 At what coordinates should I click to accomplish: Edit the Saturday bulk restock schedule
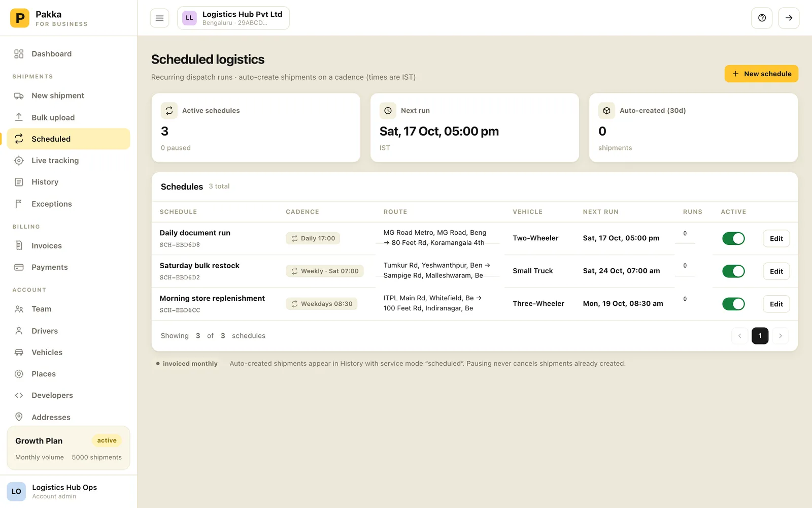[776, 271]
